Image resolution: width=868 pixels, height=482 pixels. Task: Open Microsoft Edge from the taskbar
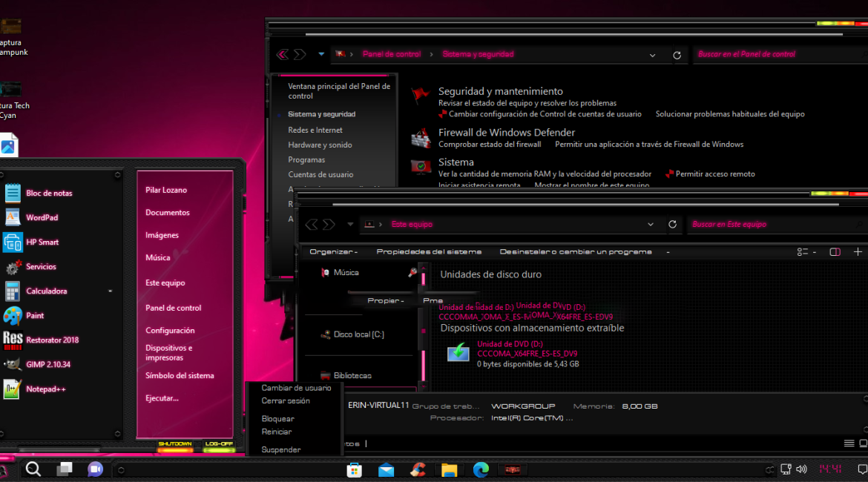(481, 469)
